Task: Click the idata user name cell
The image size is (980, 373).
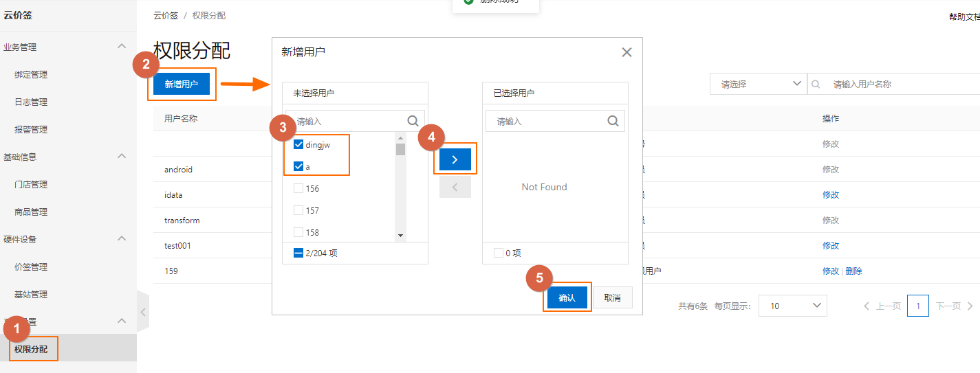Action: (173, 195)
